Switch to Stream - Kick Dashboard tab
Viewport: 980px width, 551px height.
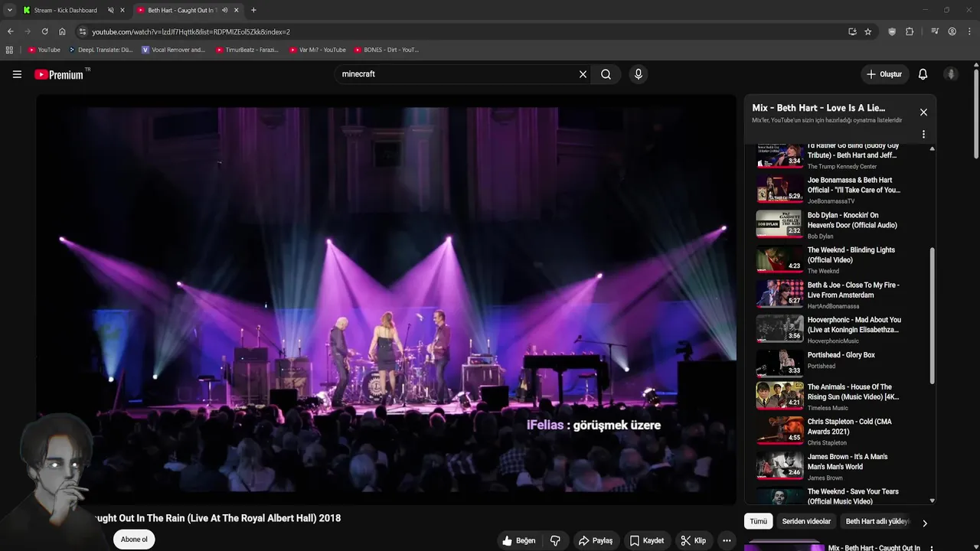click(65, 10)
